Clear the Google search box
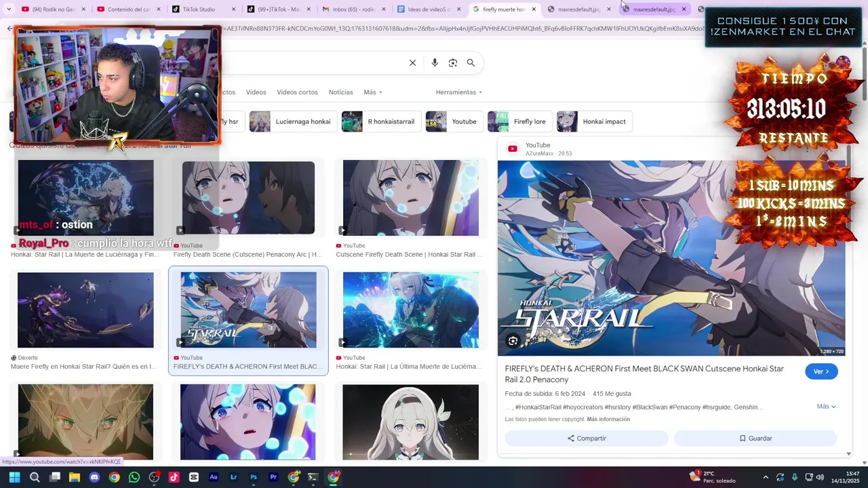This screenshot has width=868, height=488. point(412,63)
